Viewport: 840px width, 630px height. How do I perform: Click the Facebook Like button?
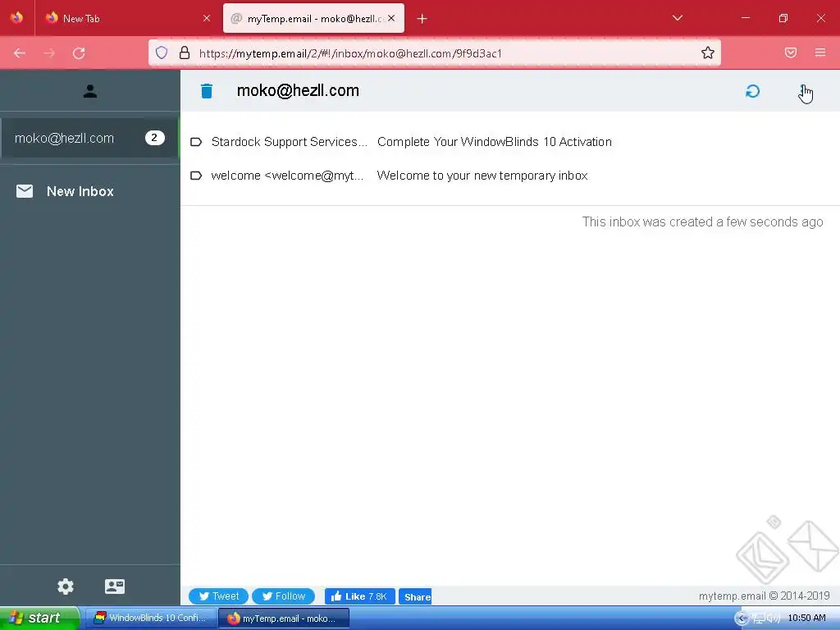coord(359,596)
